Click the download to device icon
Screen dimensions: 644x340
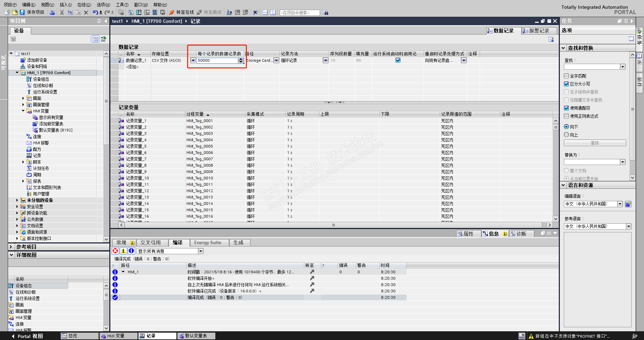[x=139, y=12]
